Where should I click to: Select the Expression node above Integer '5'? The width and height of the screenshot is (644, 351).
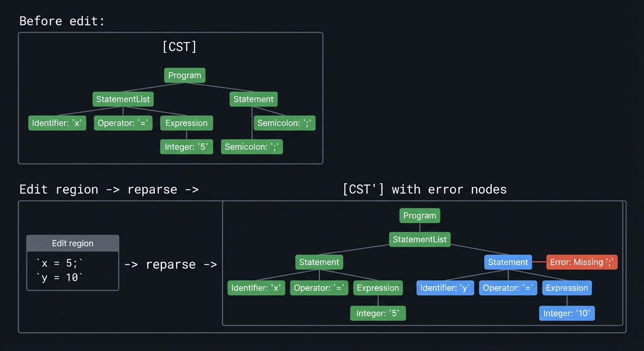[x=186, y=122]
